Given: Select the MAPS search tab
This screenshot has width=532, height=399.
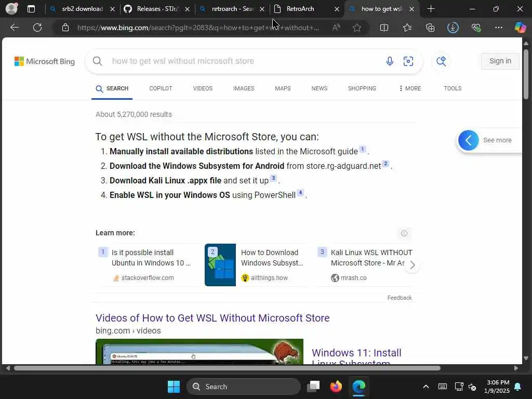Looking at the screenshot, I should pyautogui.click(x=283, y=88).
